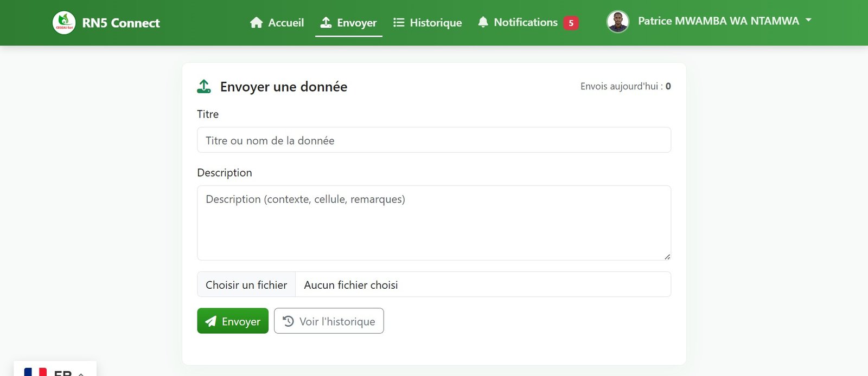Screen dimensions: 868x376
Task: Click the Description textarea resize handle
Action: tap(667, 256)
